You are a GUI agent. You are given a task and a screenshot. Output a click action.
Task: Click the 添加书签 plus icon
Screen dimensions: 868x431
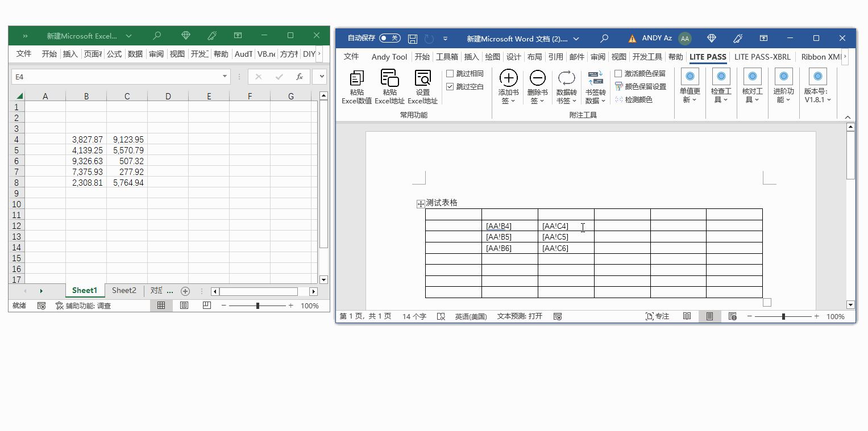pos(508,78)
